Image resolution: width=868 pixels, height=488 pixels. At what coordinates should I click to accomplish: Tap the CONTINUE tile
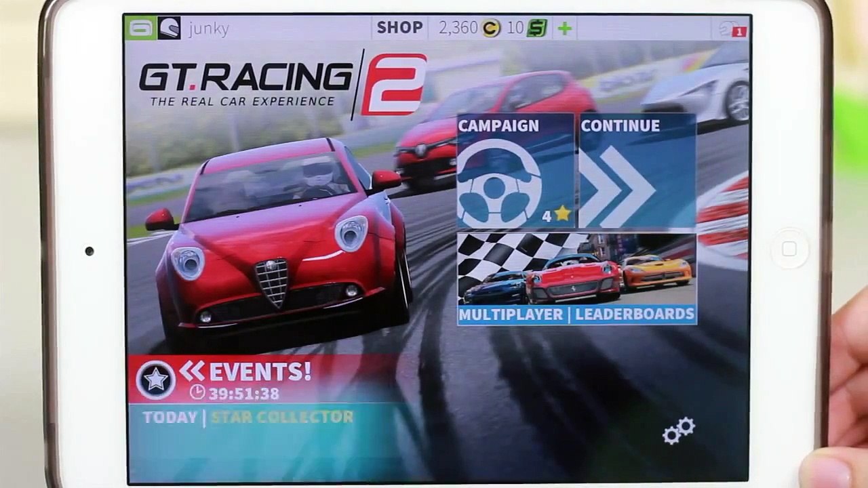(x=637, y=171)
